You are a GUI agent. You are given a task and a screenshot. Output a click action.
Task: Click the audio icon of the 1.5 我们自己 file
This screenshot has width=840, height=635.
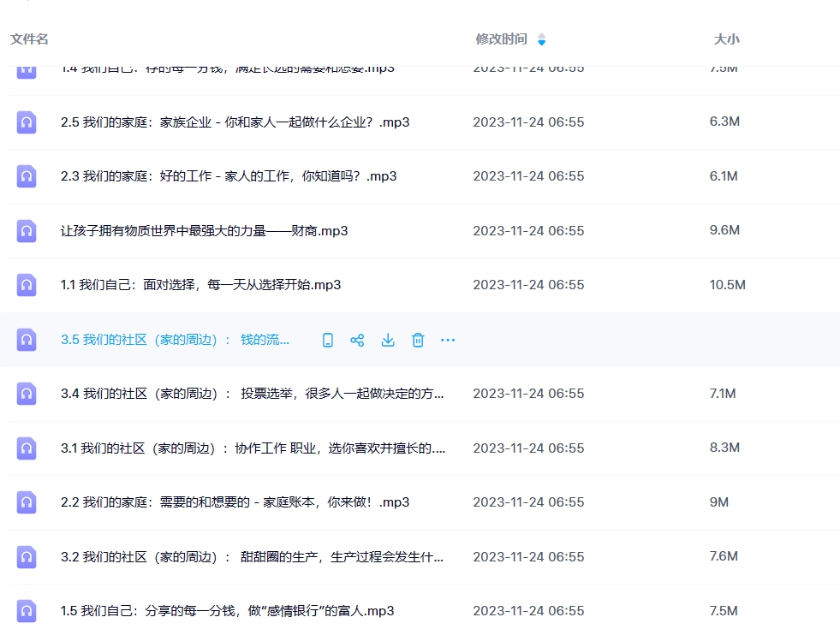pos(27,611)
